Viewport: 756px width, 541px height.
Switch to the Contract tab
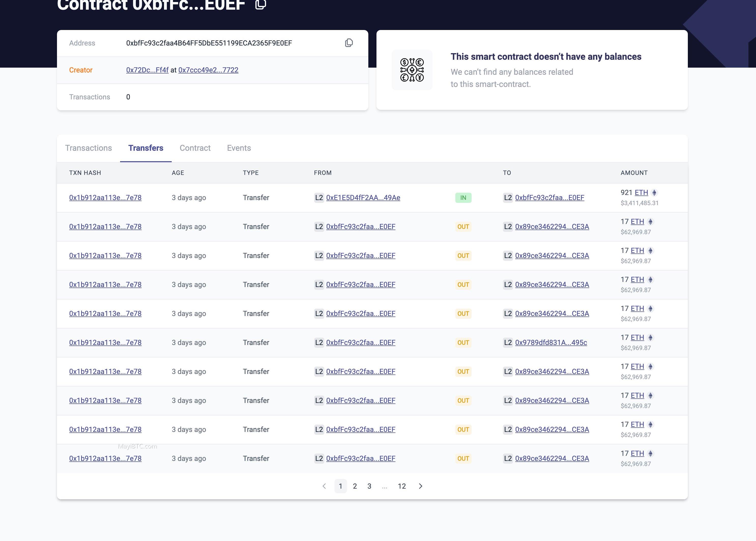click(195, 148)
